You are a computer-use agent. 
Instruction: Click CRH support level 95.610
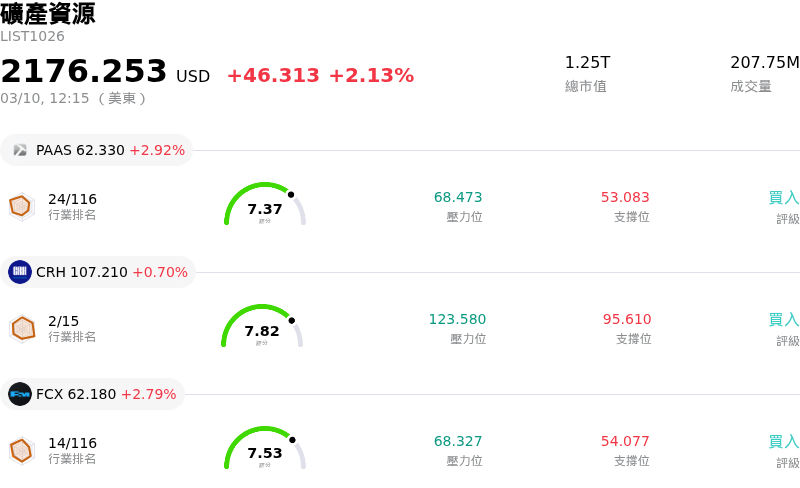pos(627,320)
